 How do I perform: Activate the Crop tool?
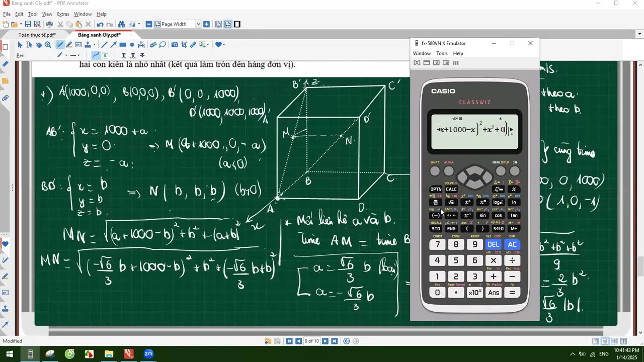(x=184, y=44)
